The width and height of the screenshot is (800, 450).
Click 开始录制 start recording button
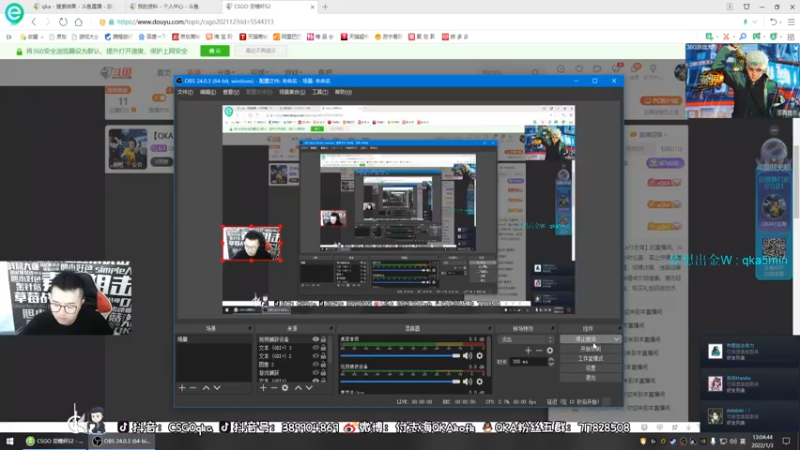tap(590, 349)
